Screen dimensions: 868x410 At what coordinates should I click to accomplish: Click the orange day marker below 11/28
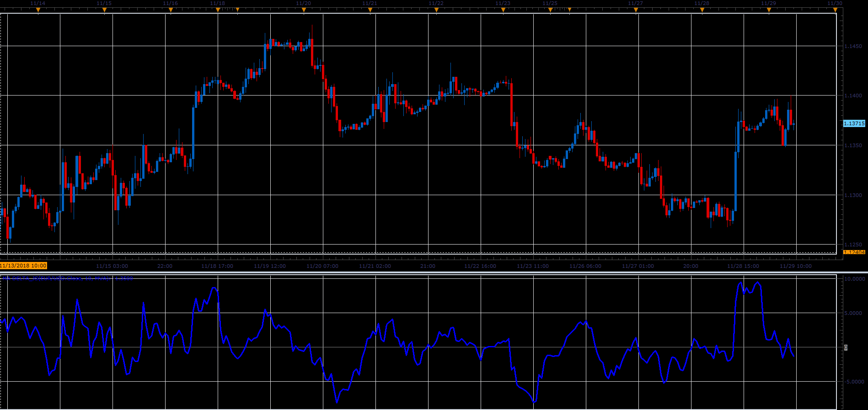[x=702, y=10]
